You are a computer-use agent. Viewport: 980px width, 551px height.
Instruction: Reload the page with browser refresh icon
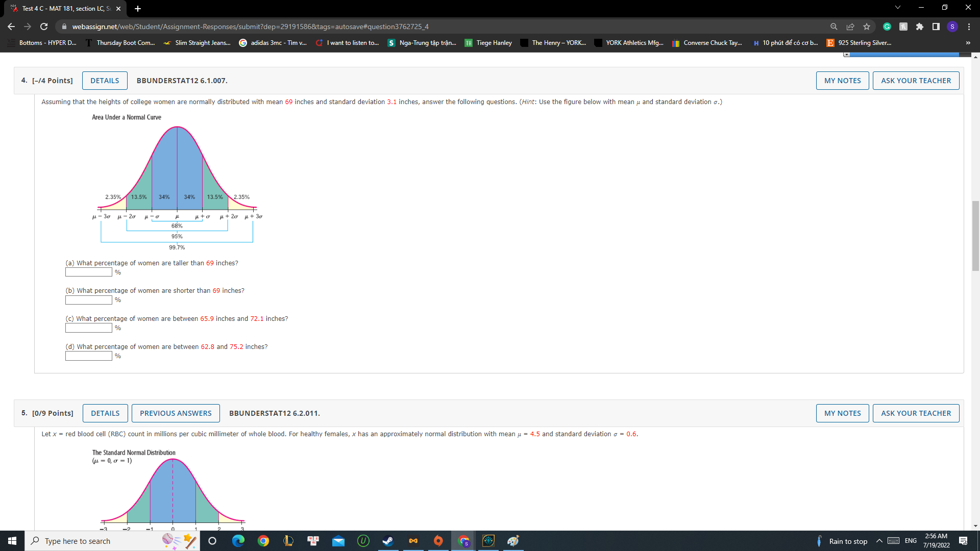click(44, 27)
